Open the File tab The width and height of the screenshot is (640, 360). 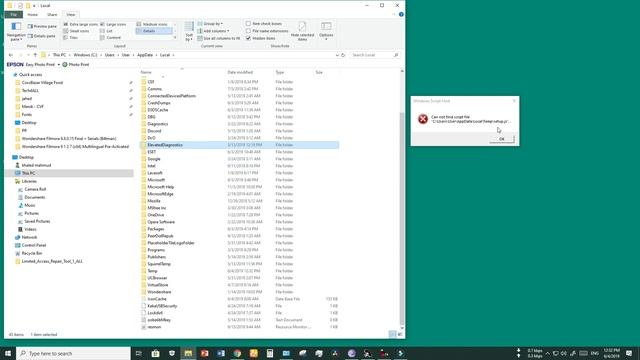(13, 15)
